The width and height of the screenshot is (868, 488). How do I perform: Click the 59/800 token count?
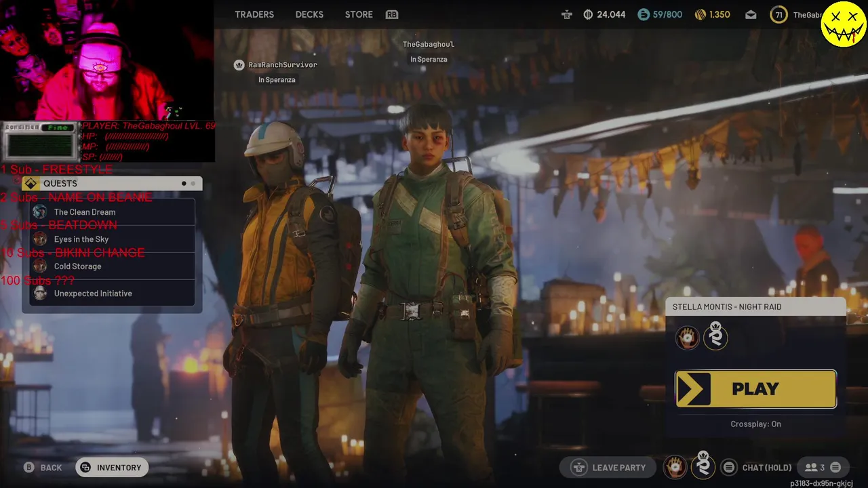pyautogui.click(x=667, y=14)
